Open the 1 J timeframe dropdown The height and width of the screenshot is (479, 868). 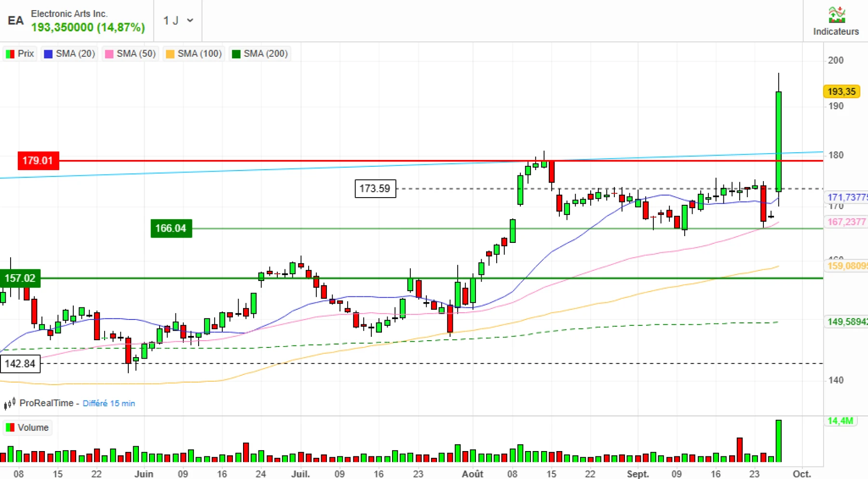[178, 20]
